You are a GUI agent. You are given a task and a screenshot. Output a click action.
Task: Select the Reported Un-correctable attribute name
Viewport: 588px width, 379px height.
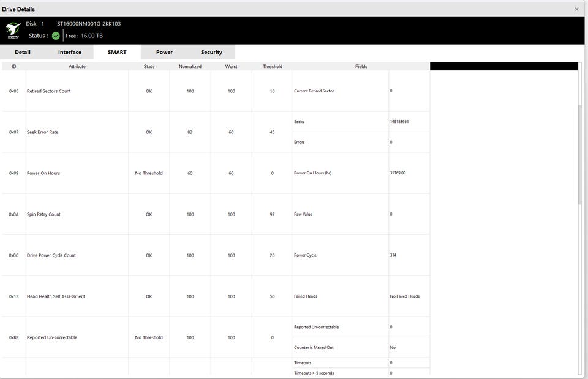51,337
